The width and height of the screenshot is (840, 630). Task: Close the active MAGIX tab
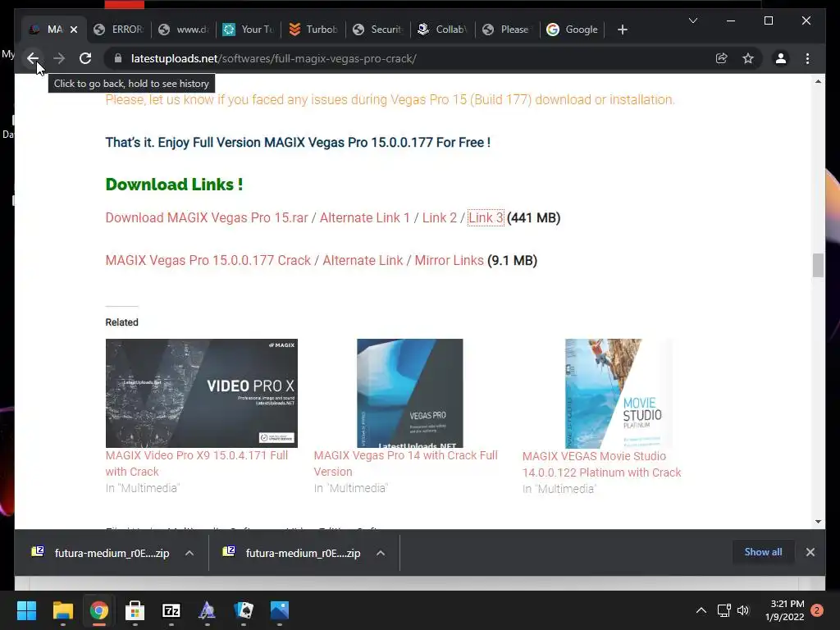tap(74, 30)
